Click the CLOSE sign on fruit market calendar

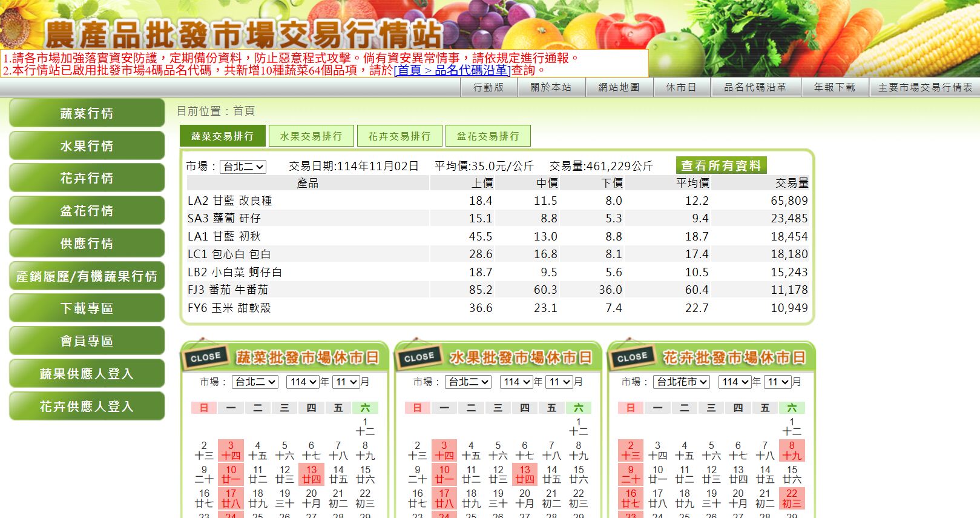[x=419, y=357]
